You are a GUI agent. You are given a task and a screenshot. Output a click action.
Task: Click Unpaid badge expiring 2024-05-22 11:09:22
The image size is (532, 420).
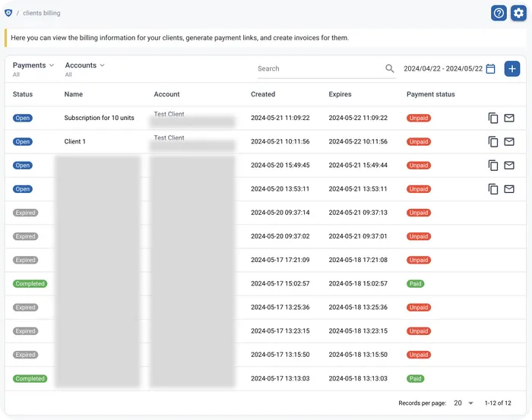(x=419, y=118)
